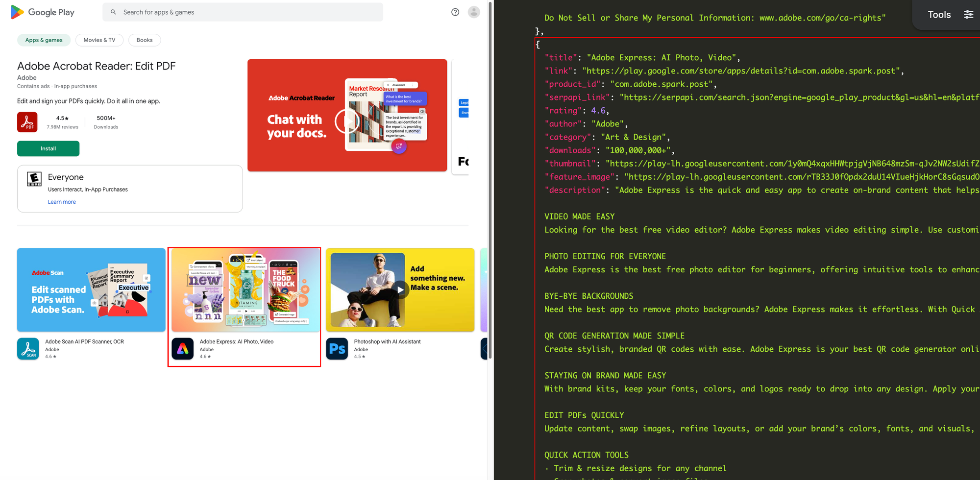Click the Tools button in JSON panel
Viewport: 980px width, 480px height.
point(939,15)
